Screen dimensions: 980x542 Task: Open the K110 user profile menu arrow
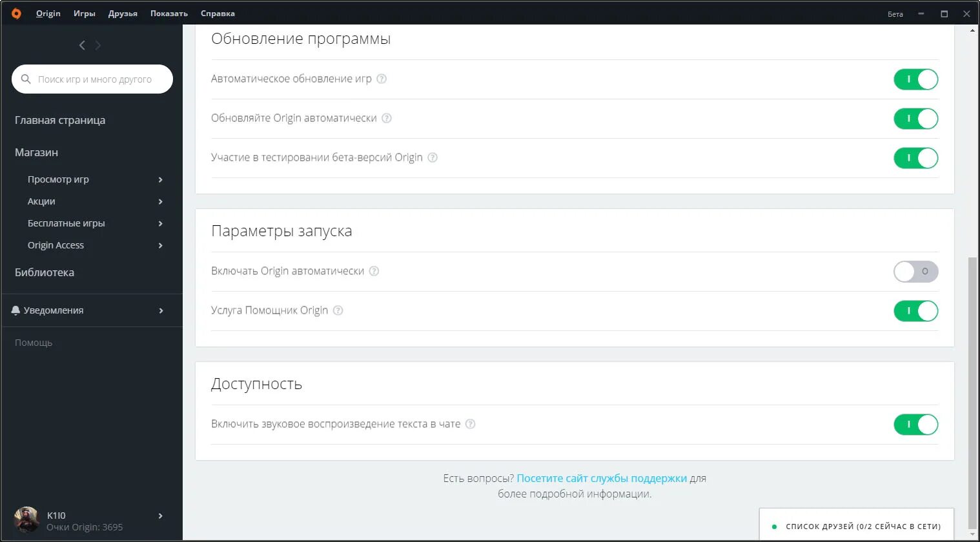[161, 516]
